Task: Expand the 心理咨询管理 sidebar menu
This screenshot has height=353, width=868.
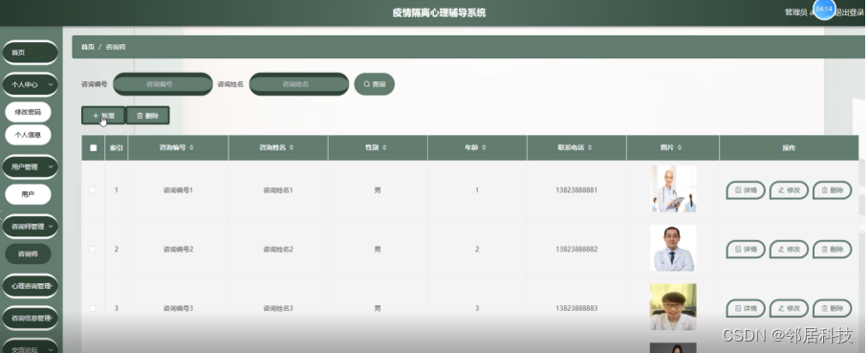Action: [30, 286]
